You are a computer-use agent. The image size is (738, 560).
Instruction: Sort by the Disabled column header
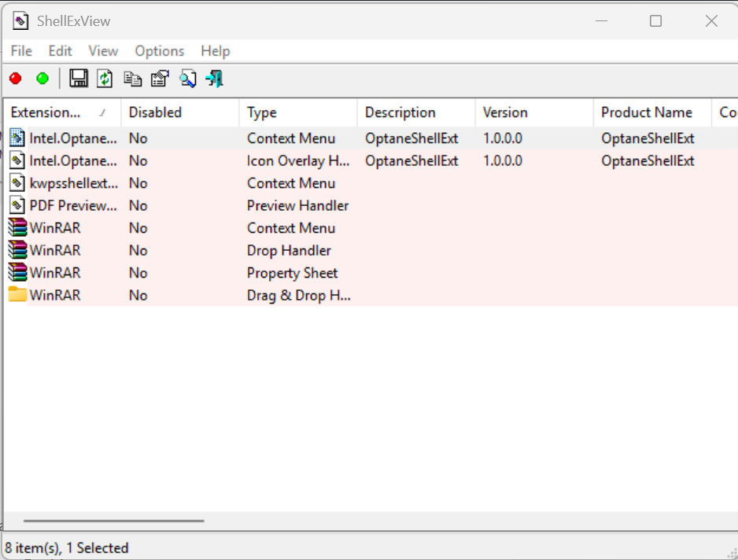(x=180, y=112)
